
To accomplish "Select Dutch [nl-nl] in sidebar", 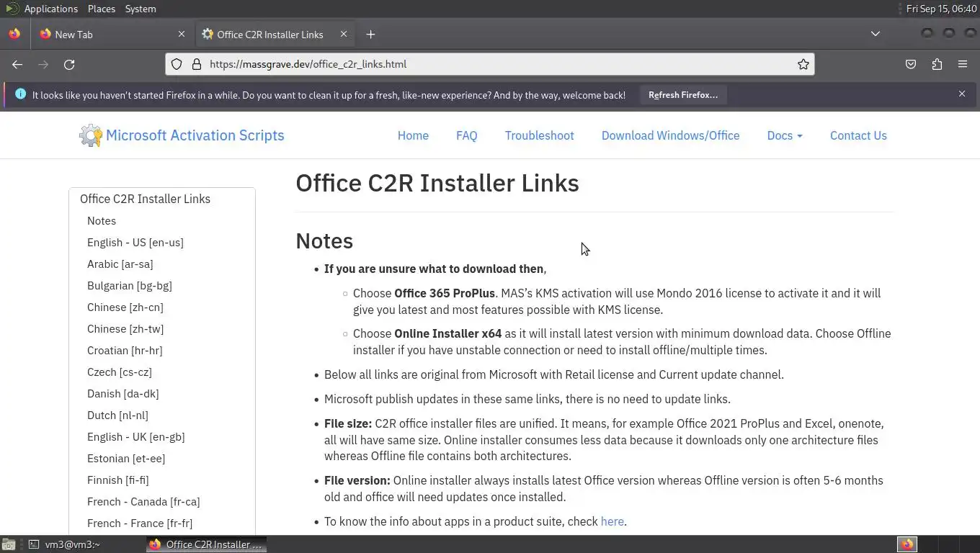I will pyautogui.click(x=117, y=415).
